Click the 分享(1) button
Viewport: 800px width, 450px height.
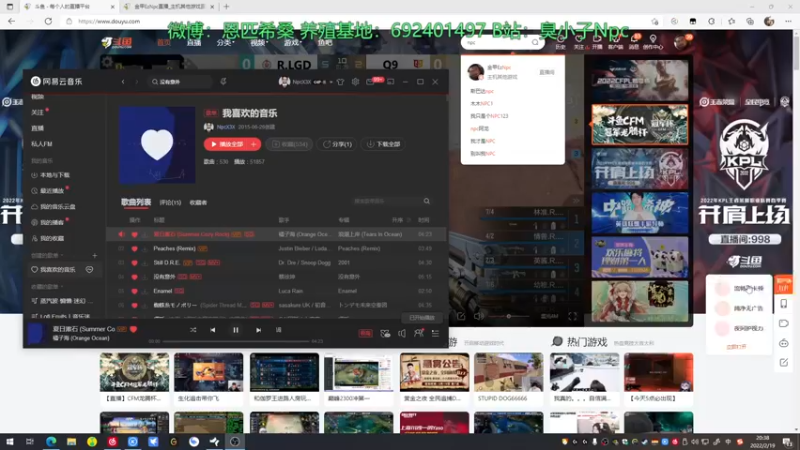(337, 144)
